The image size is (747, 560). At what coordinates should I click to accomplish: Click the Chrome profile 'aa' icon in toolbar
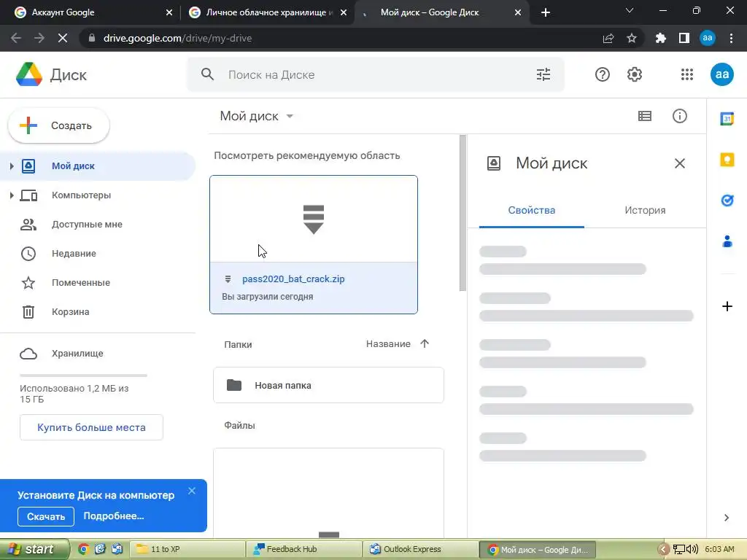click(x=708, y=38)
